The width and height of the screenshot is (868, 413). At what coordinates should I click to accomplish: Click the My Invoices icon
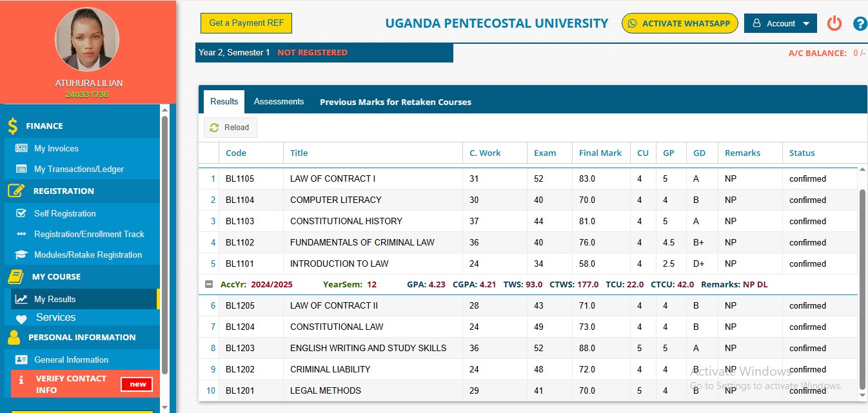click(x=21, y=148)
